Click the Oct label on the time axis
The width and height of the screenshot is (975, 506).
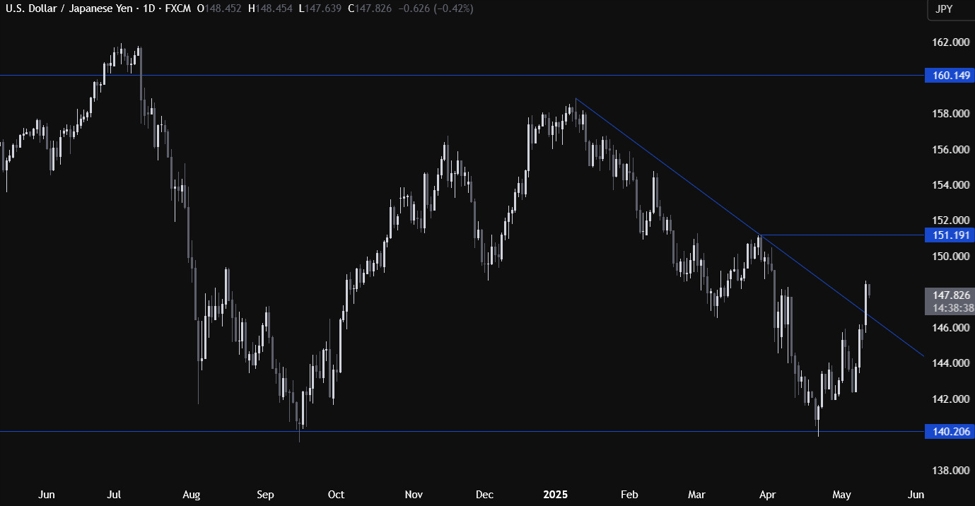point(336,495)
